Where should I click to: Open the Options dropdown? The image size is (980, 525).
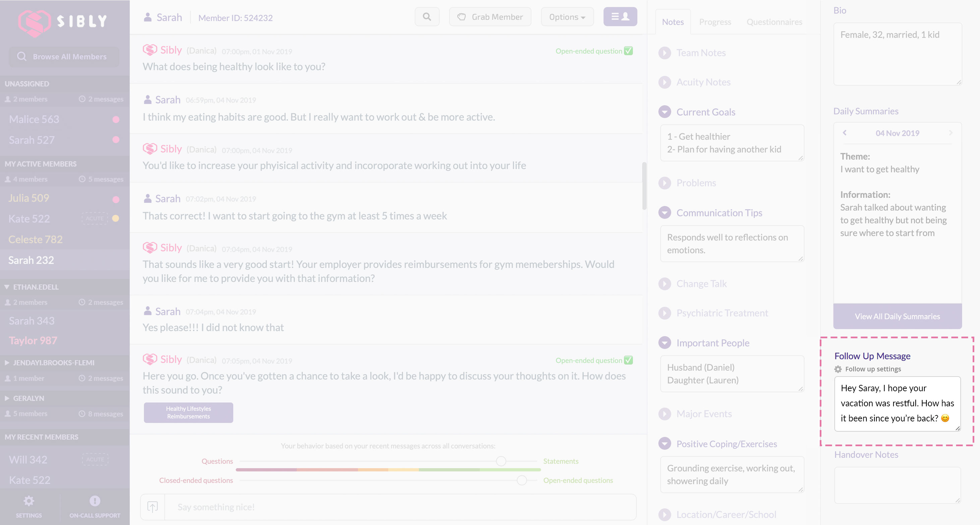click(567, 17)
